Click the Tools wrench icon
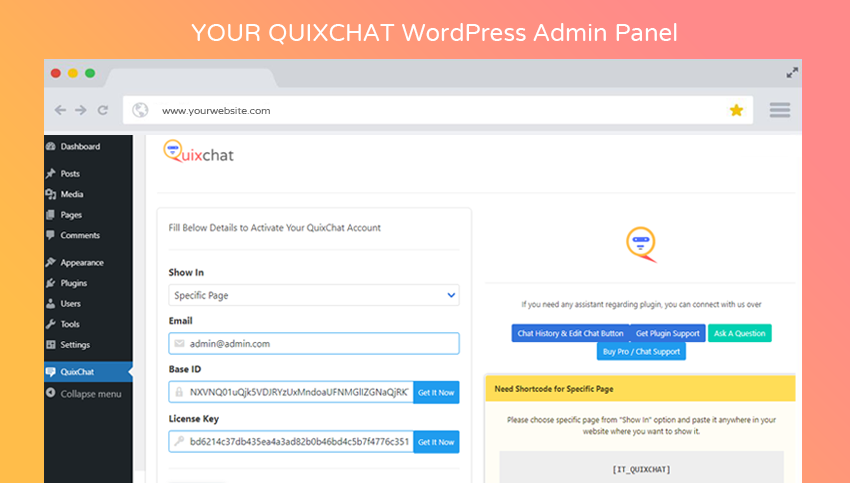The width and height of the screenshot is (850, 483). 51,324
